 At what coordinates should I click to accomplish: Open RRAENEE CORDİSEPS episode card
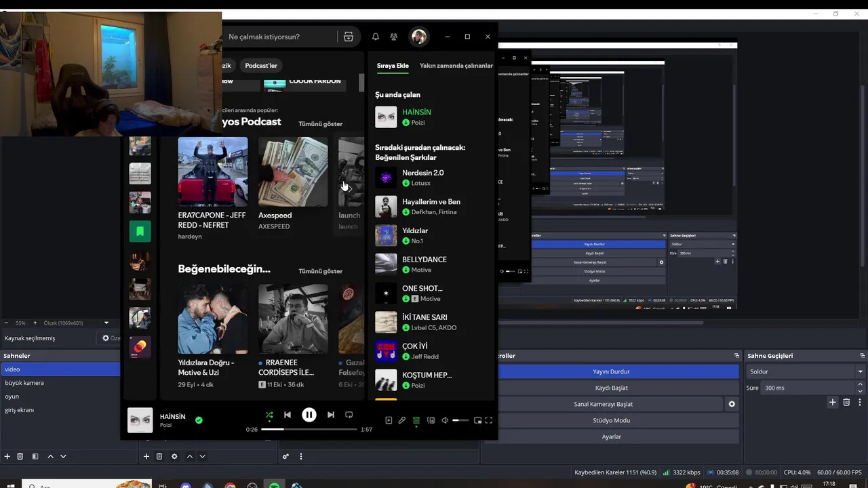coord(293,335)
